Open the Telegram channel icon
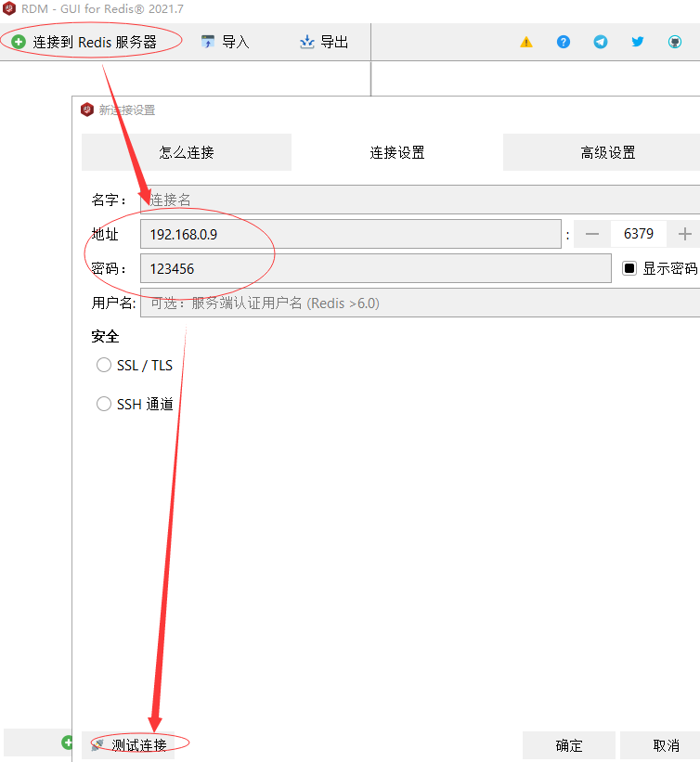The image size is (700, 762). [601, 42]
